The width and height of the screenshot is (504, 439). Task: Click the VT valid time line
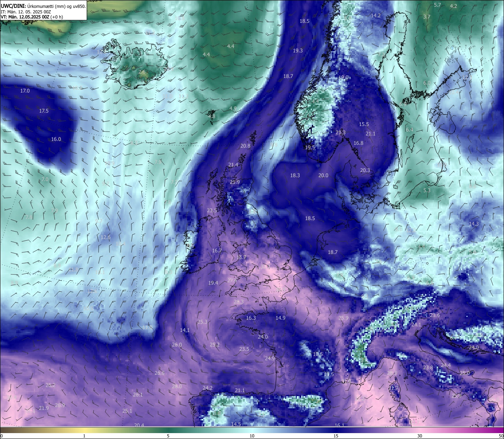(x=32, y=17)
